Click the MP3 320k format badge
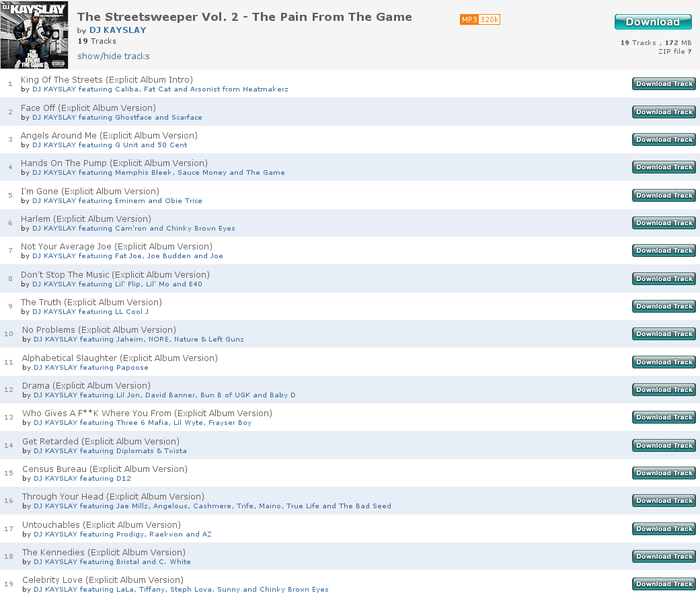Screen dimensions: 700x593 (x=480, y=19)
